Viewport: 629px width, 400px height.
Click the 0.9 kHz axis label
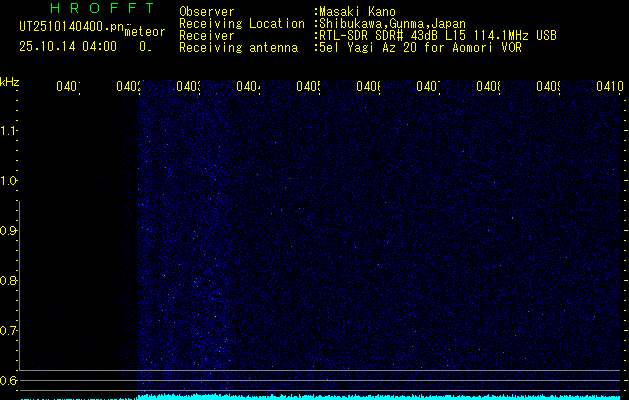click(8, 231)
